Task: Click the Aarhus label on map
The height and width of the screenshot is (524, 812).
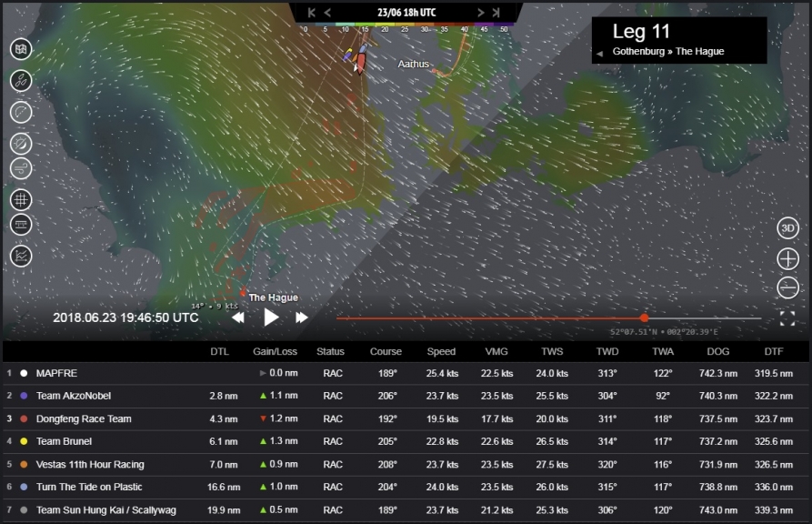Action: [413, 64]
